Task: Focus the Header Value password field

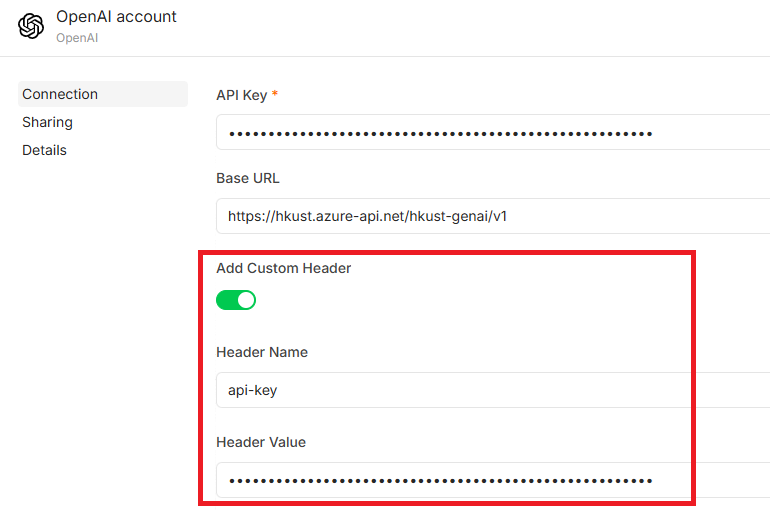Action: 493,480
